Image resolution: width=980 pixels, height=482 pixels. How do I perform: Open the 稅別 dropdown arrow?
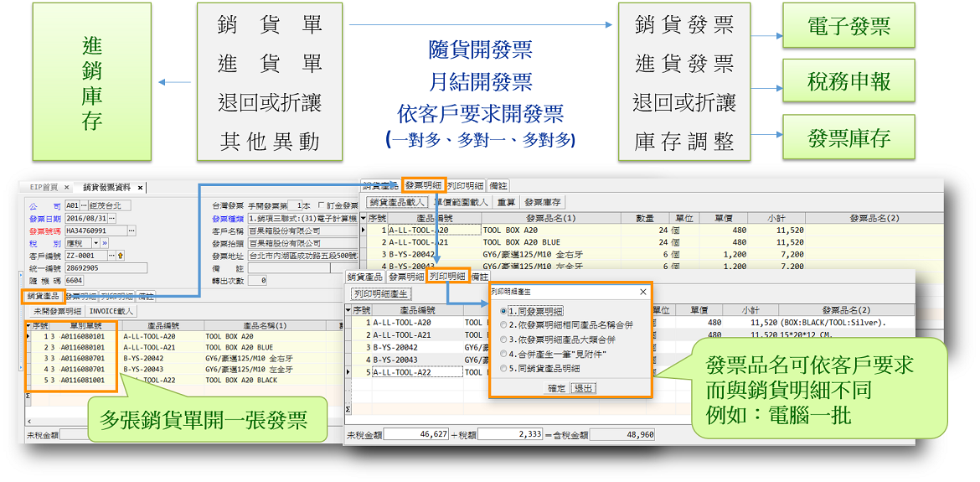[x=95, y=243]
